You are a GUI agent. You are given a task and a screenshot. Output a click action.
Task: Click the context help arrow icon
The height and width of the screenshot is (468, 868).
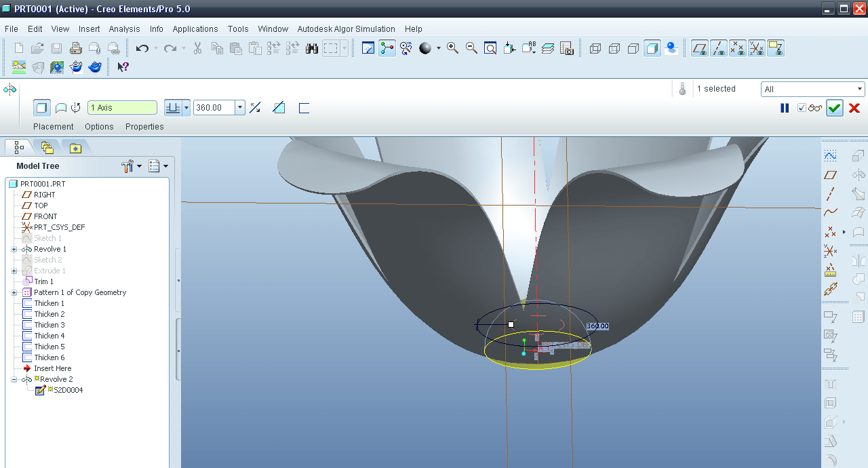123,67
